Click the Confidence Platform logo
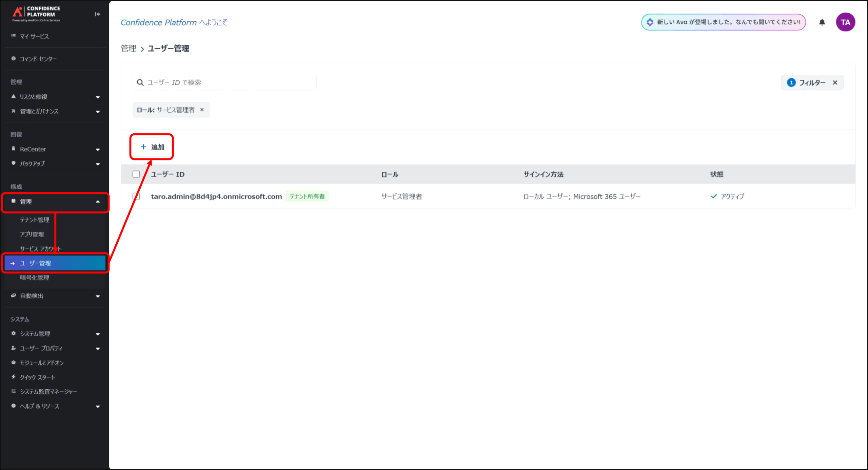Screen dimensions: 868x470 click(36, 14)
